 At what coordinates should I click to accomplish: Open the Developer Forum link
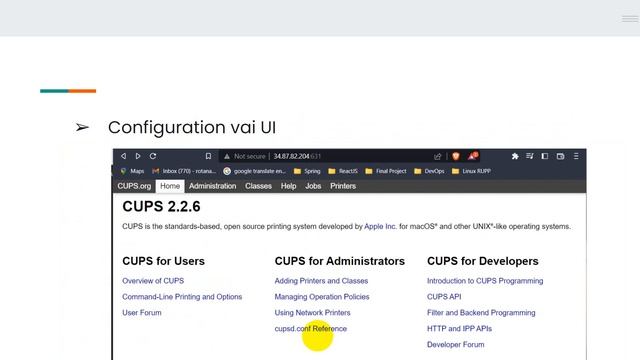point(456,344)
